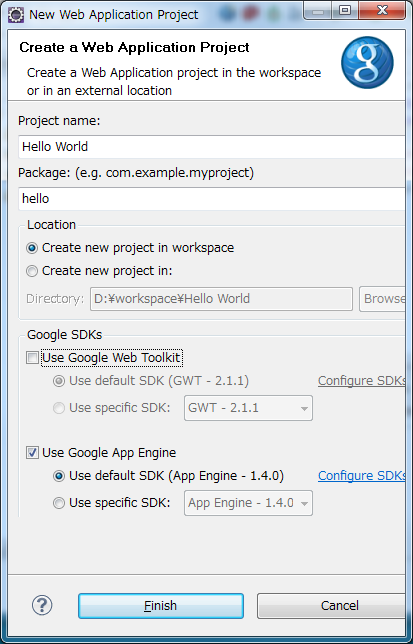
Task: Click the Project name field with Hello World
Action: pos(212,147)
